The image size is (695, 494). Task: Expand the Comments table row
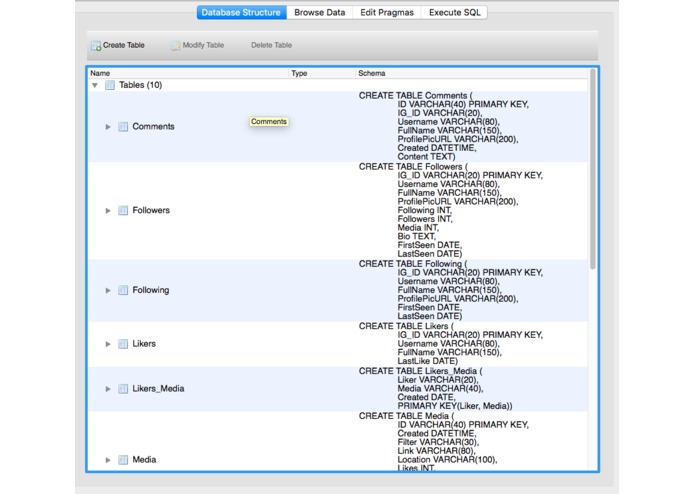[x=108, y=127]
